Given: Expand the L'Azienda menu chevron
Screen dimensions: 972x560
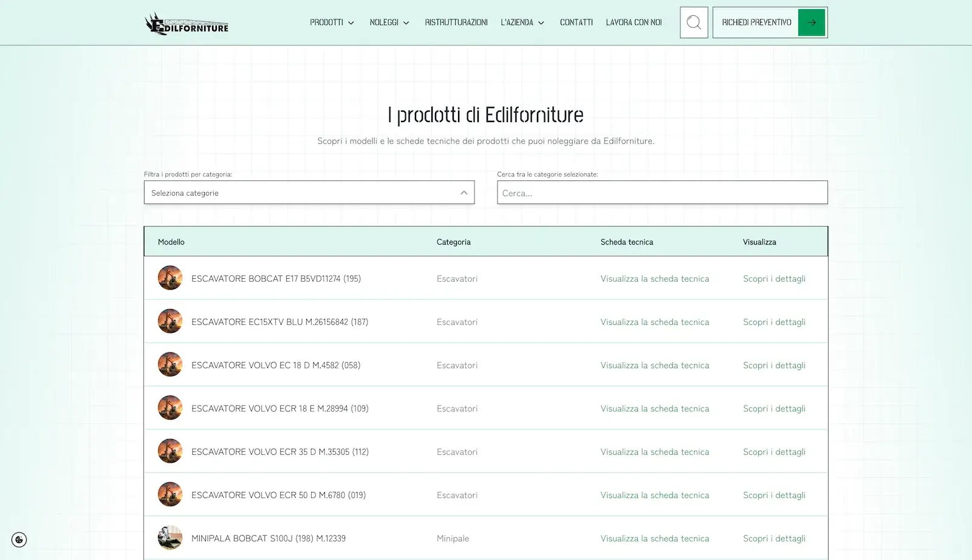Looking at the screenshot, I should coord(541,23).
